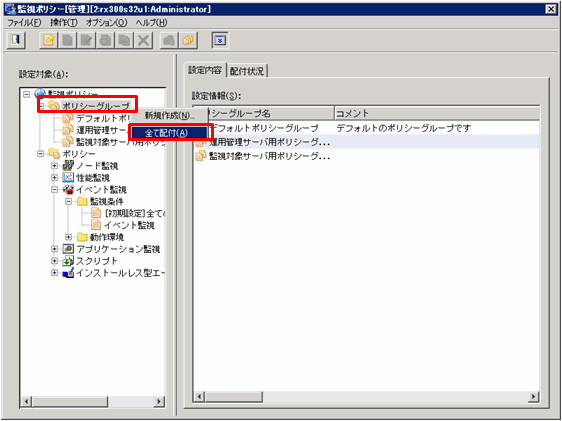Viewport: 562px width, 421px height.
Task: Click the list pane horizontal scrollbar thumb
Action: coord(234,396)
